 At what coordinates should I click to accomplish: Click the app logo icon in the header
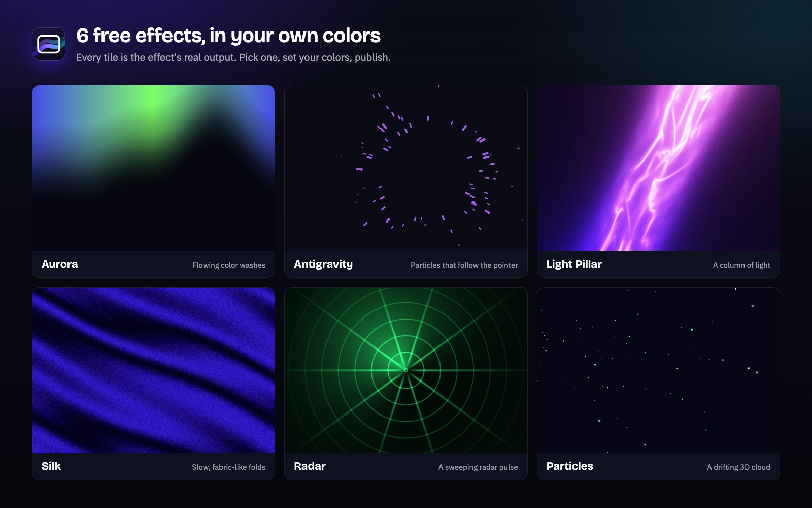tap(49, 44)
